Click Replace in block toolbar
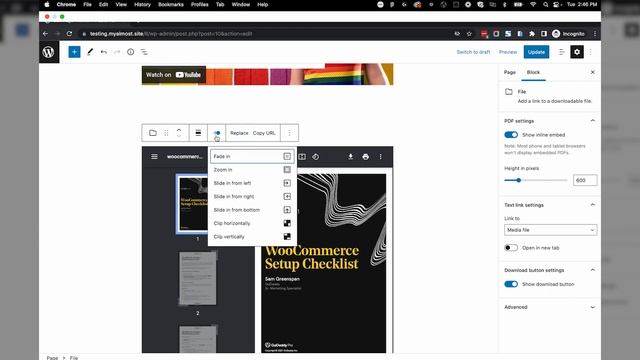This screenshot has height=360, width=640. (239, 133)
